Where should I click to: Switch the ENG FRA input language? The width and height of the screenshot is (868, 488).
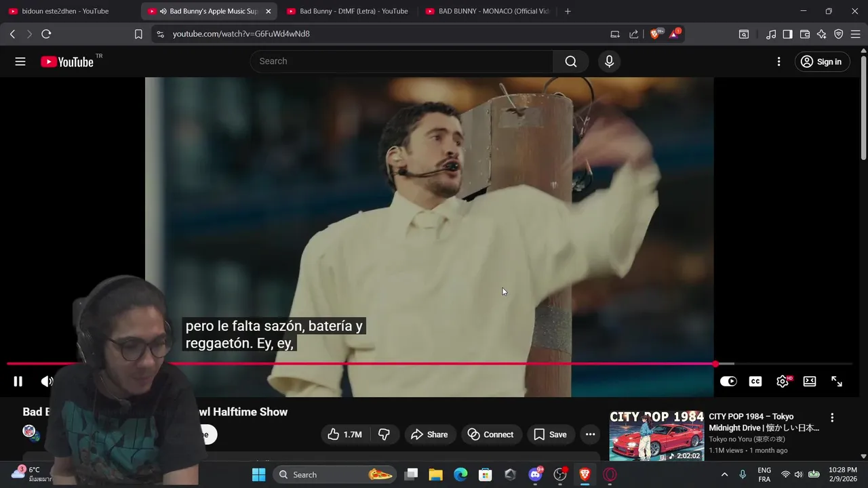click(764, 474)
